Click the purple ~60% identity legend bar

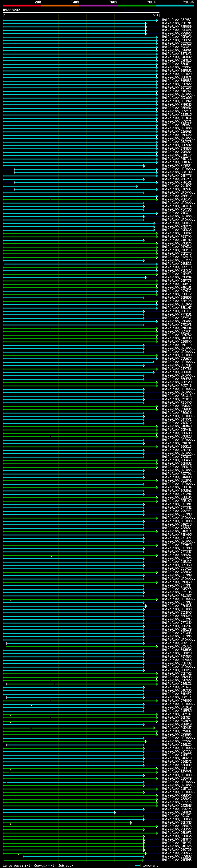point(99,6)
